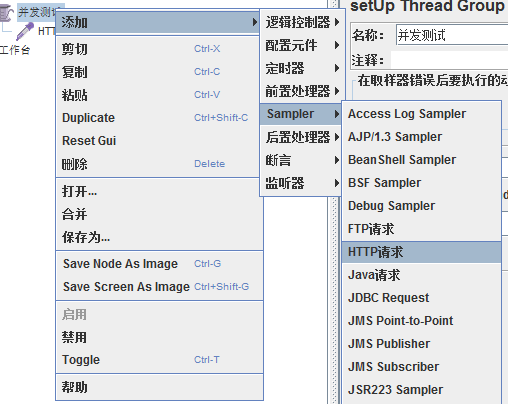Add a Debug Sampler
508x404 pixels.
click(x=422, y=206)
